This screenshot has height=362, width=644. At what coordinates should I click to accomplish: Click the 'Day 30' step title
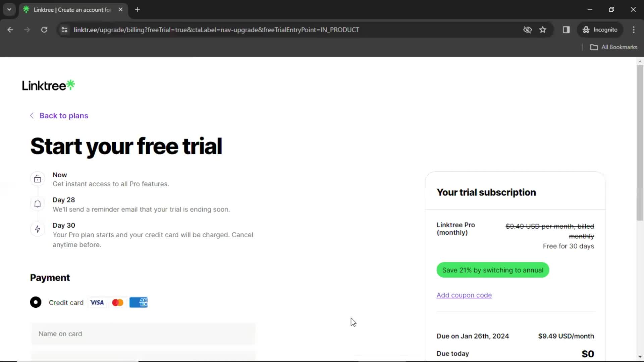coord(64,226)
